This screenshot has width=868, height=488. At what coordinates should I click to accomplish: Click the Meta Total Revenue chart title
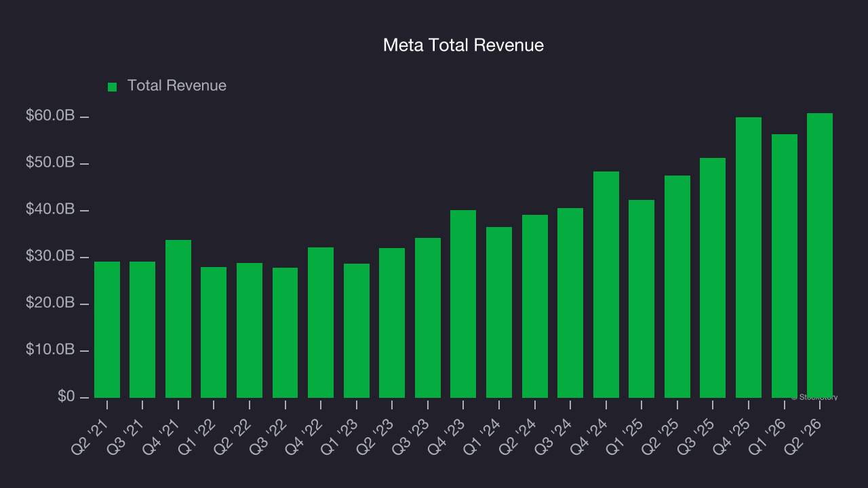coord(463,45)
